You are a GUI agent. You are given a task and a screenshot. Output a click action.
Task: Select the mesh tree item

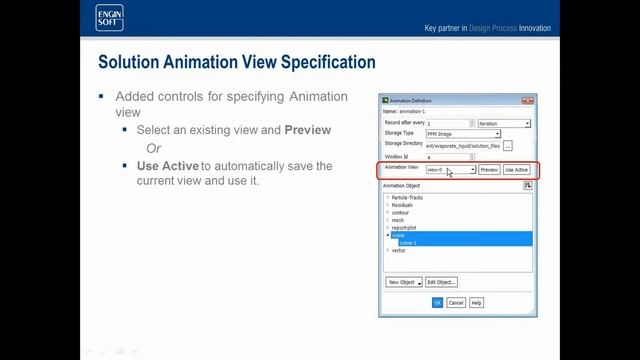coord(398,220)
